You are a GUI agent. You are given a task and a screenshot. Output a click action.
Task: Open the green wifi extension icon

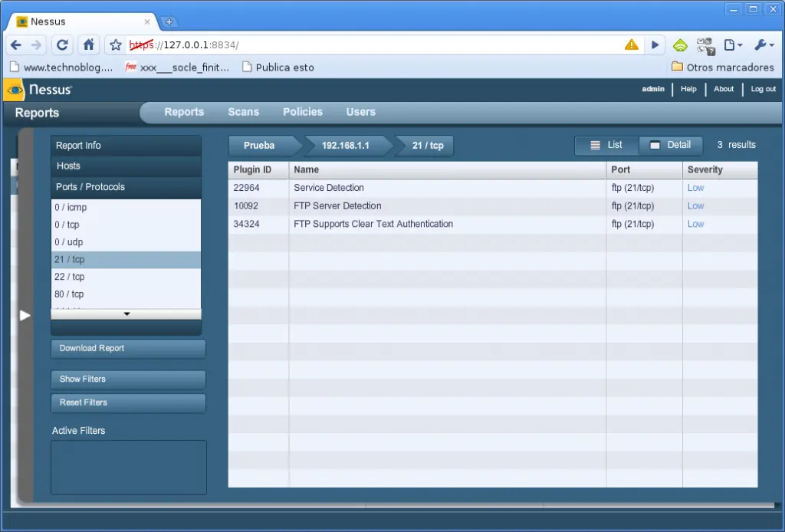pos(680,45)
